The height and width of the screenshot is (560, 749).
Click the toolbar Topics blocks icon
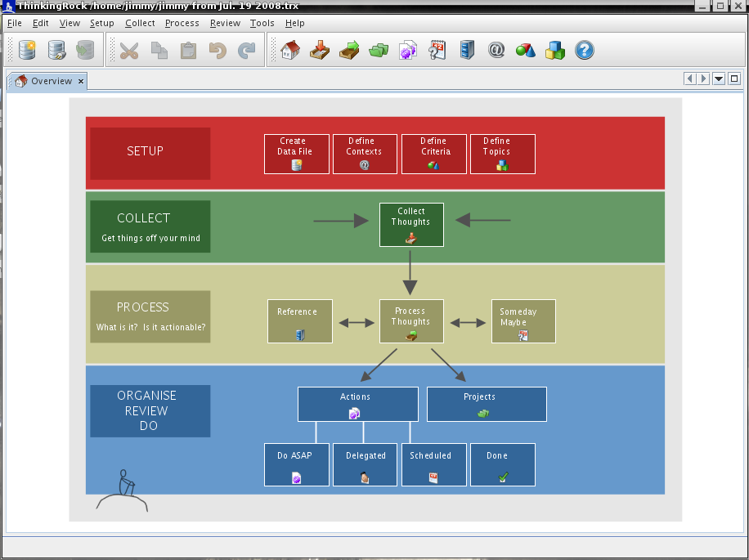coord(555,50)
